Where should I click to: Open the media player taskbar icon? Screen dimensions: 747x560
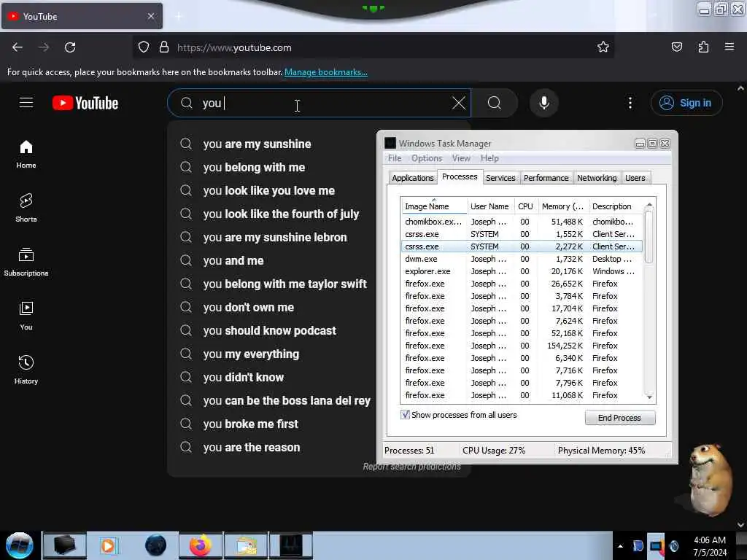[109, 545]
